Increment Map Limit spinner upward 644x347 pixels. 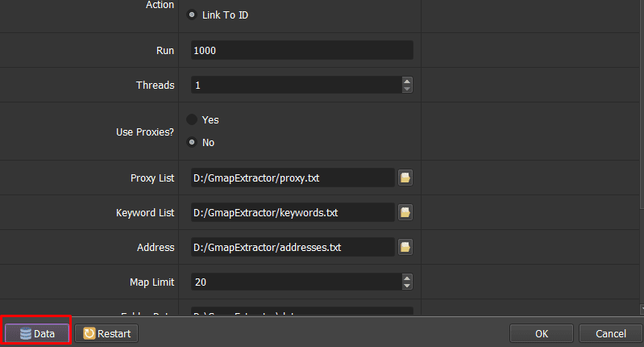pos(407,278)
